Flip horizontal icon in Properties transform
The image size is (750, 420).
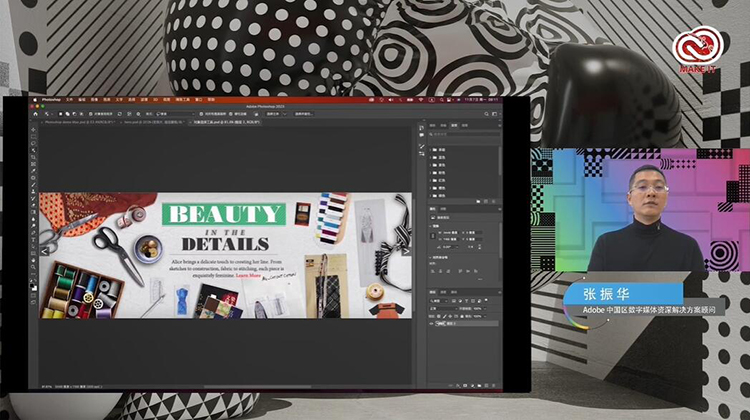pos(471,247)
